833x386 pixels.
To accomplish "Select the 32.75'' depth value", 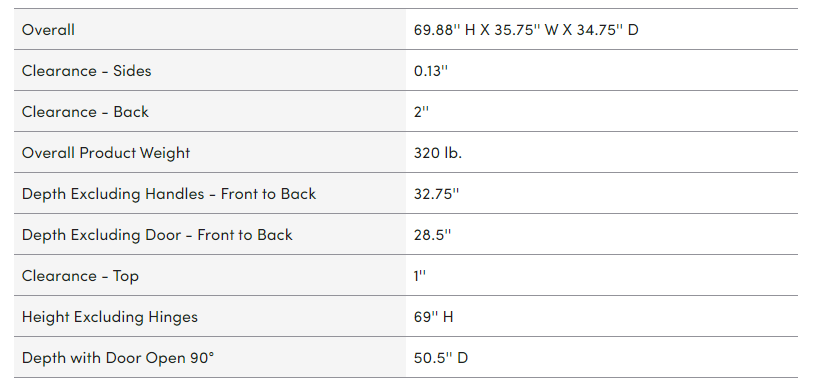I will click(436, 194).
